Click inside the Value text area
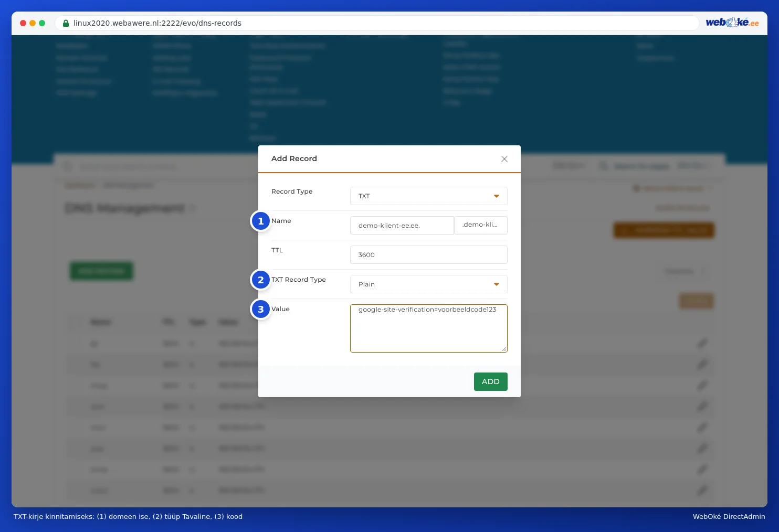 click(428, 328)
